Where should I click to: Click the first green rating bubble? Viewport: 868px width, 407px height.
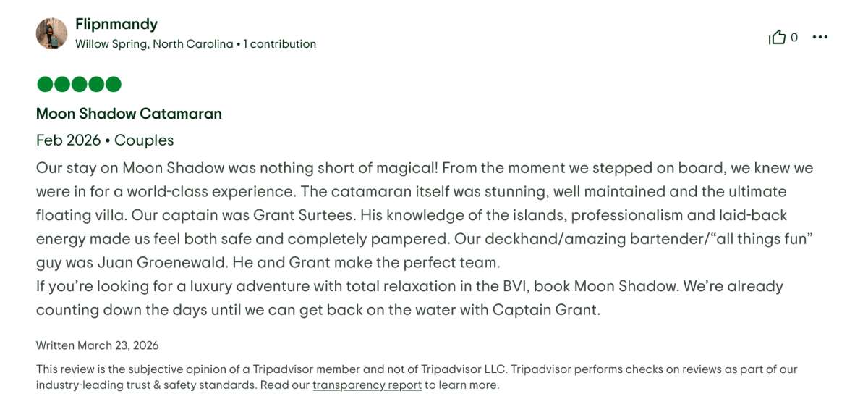[x=45, y=85]
